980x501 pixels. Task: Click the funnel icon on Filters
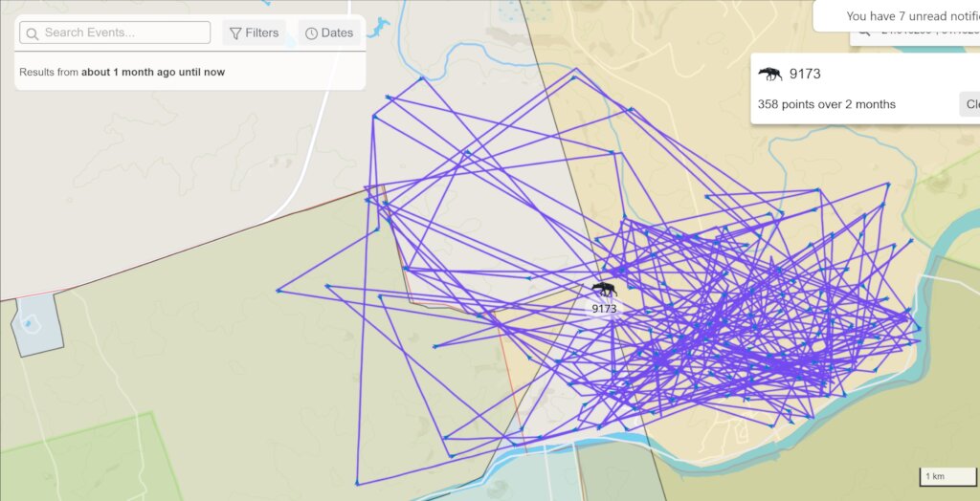[235, 33]
